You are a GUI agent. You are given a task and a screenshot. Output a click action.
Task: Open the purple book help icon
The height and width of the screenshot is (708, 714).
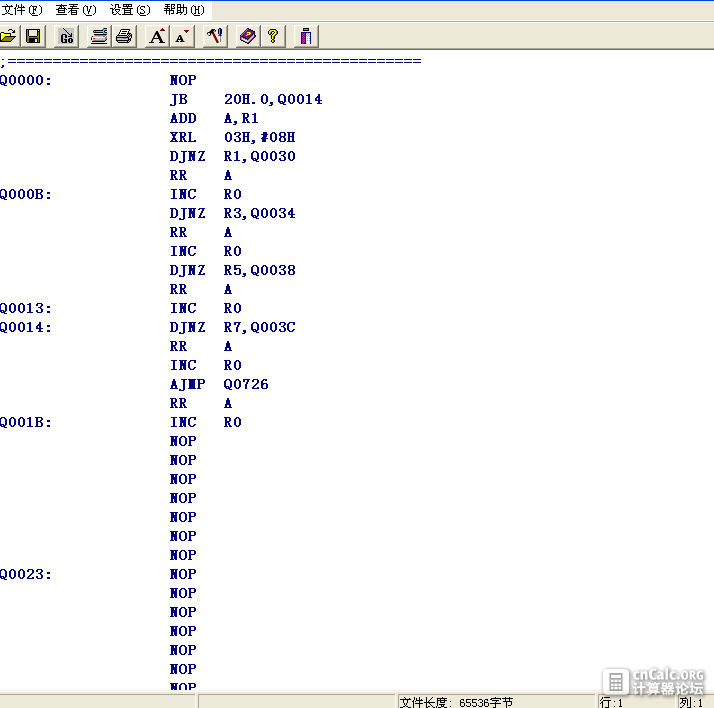pos(248,36)
